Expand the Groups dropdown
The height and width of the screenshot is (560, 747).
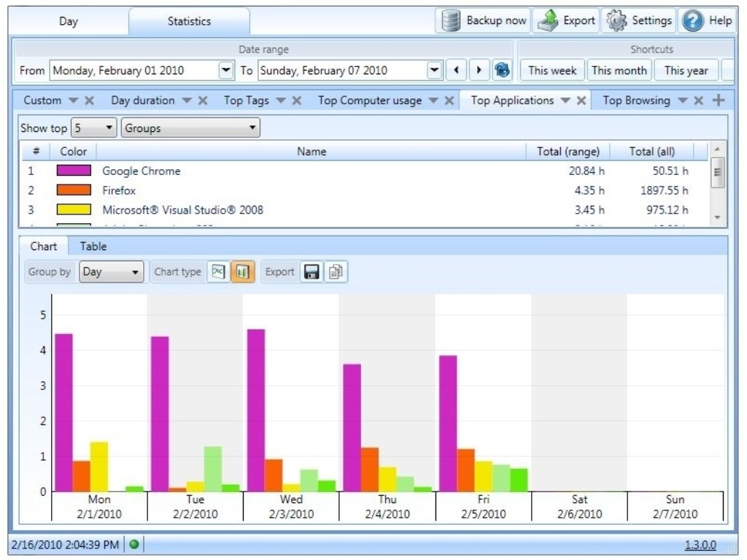[x=190, y=128]
